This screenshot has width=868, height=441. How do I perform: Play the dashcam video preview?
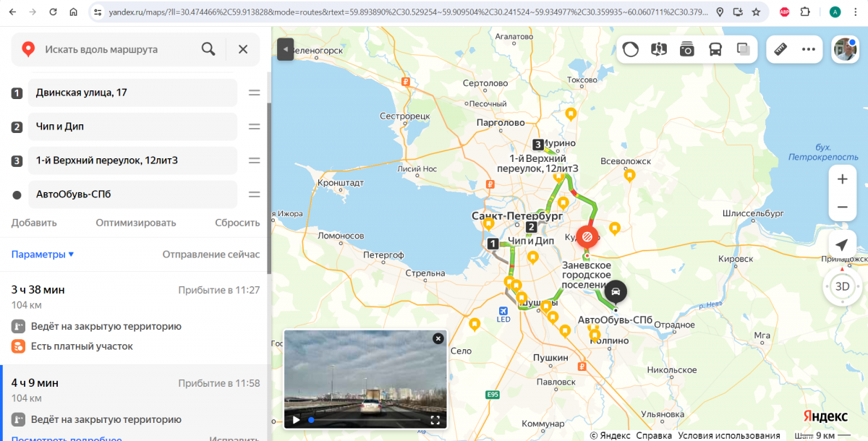tap(296, 419)
